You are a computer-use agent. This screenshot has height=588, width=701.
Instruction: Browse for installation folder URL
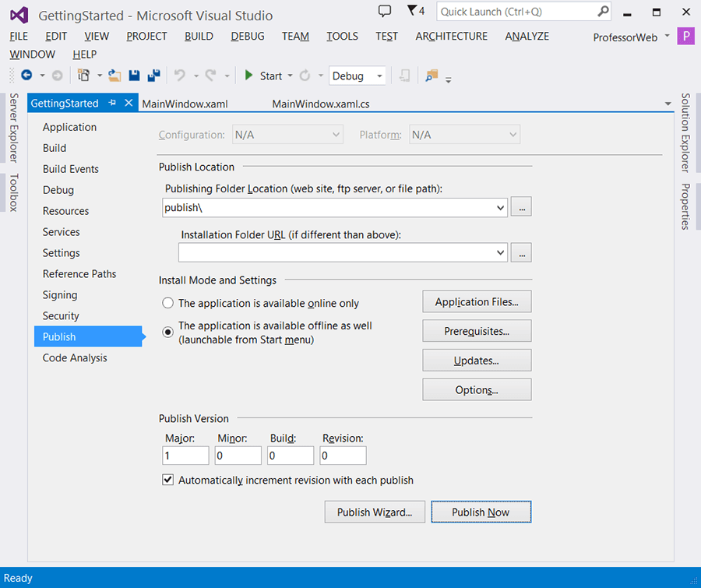[x=521, y=252]
